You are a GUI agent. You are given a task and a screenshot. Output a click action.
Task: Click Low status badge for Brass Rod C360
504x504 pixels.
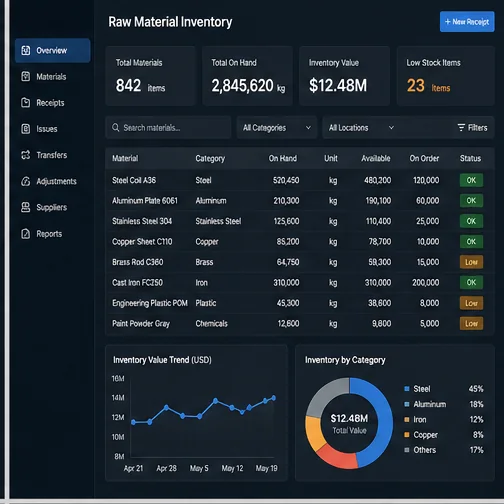pos(471,262)
